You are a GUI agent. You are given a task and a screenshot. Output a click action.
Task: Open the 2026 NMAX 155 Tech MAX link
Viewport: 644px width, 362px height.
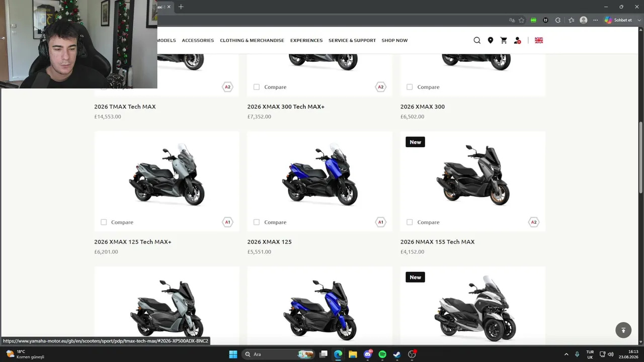coord(437,242)
